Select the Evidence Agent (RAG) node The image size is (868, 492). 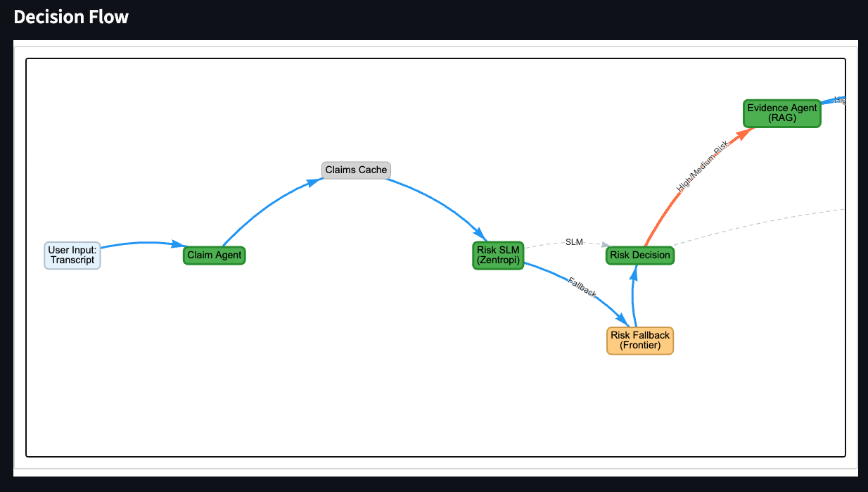[782, 113]
